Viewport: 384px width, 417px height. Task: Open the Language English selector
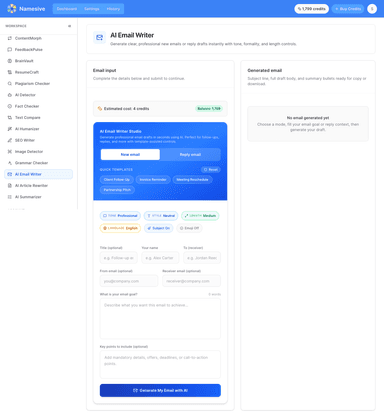120,228
